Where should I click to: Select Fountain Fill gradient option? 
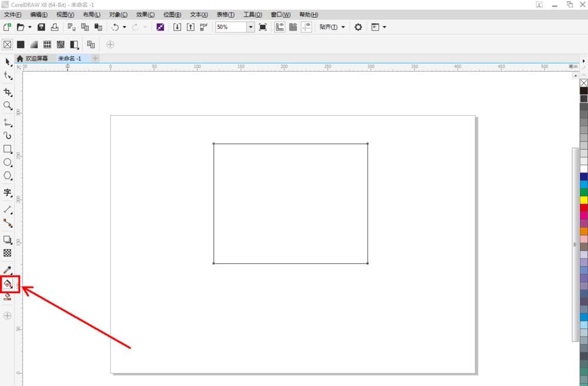pos(34,45)
